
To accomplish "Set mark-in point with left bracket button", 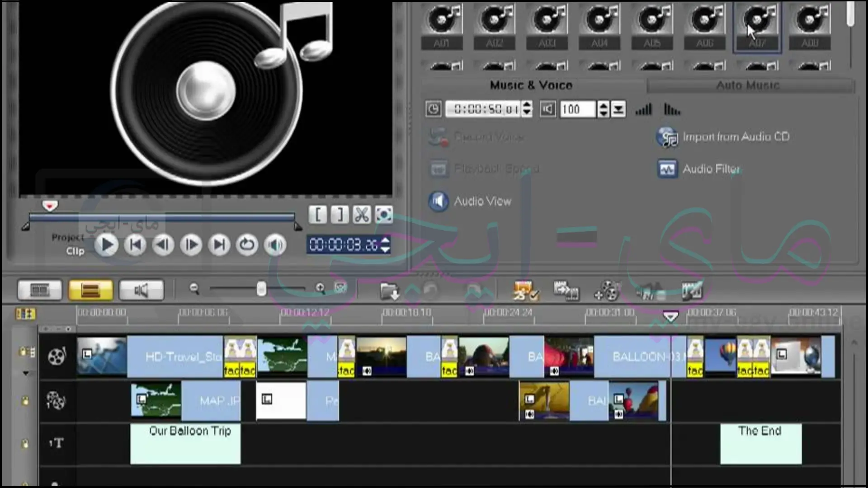I will coord(318,215).
